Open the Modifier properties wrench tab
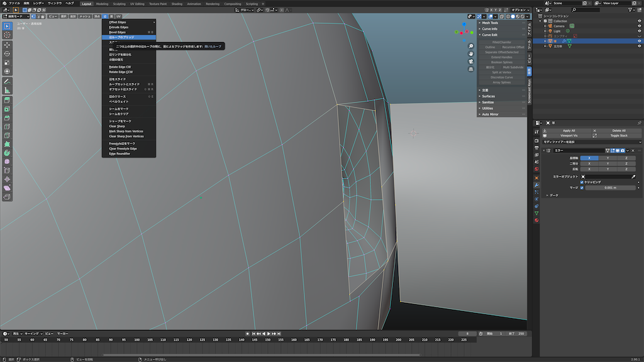 [x=536, y=185]
